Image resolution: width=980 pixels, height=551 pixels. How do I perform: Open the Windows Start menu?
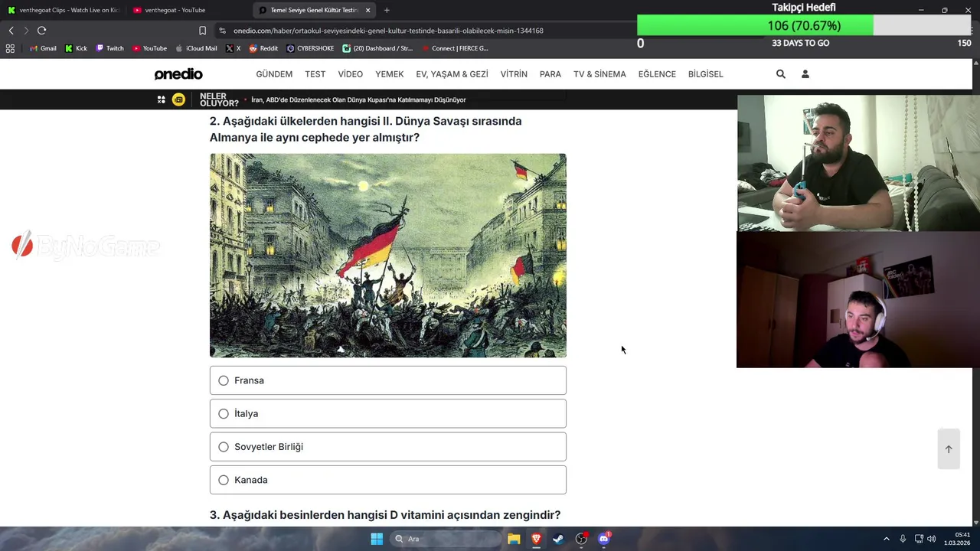377,539
